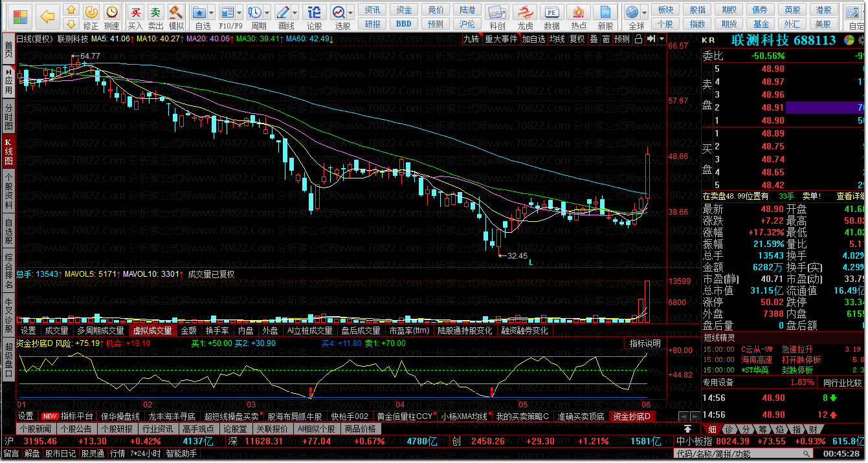This screenshot has width=868, height=463.
Task: Open the 股市日记 status bar item
Action: 60,454
